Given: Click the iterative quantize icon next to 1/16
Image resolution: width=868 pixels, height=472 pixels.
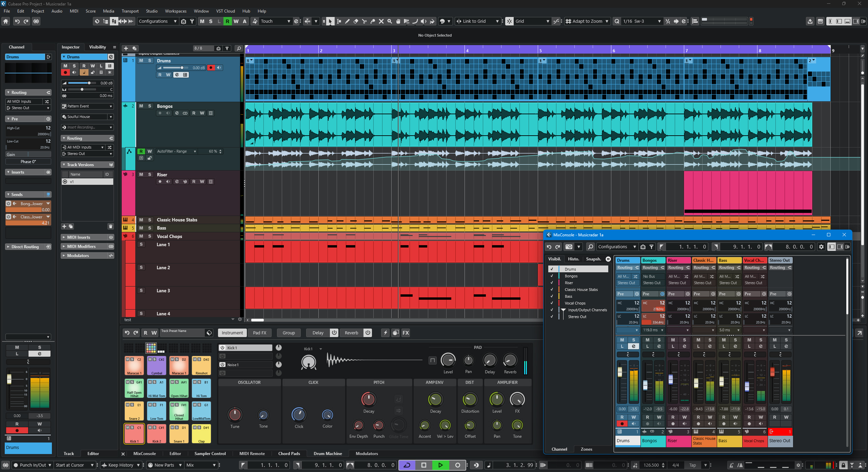Looking at the screenshot, I should click(x=668, y=21).
